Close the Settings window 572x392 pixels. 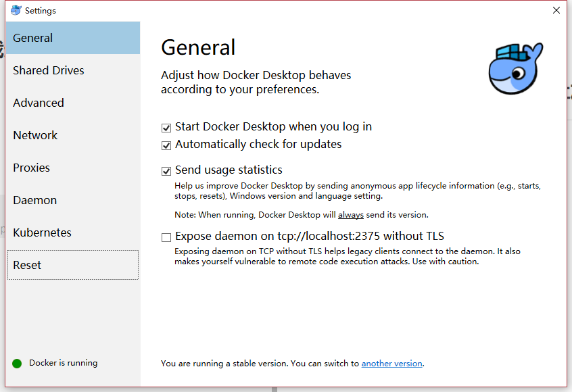(556, 10)
